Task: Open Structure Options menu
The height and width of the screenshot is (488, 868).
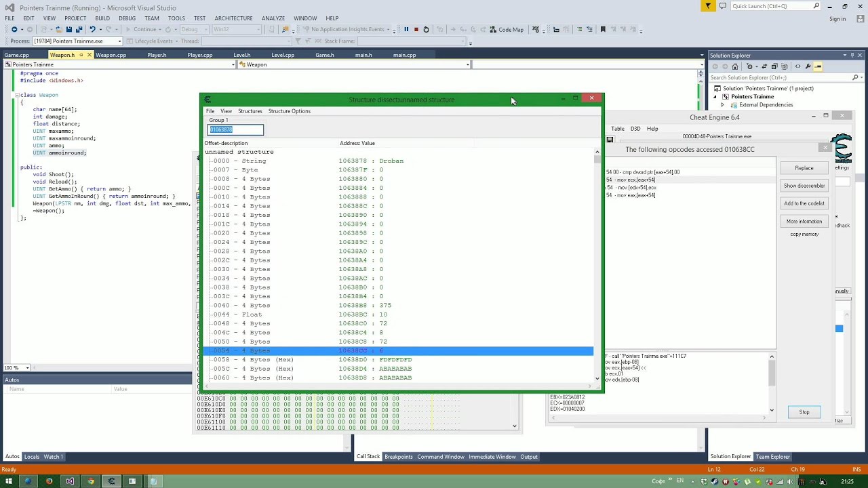Action: tap(289, 111)
